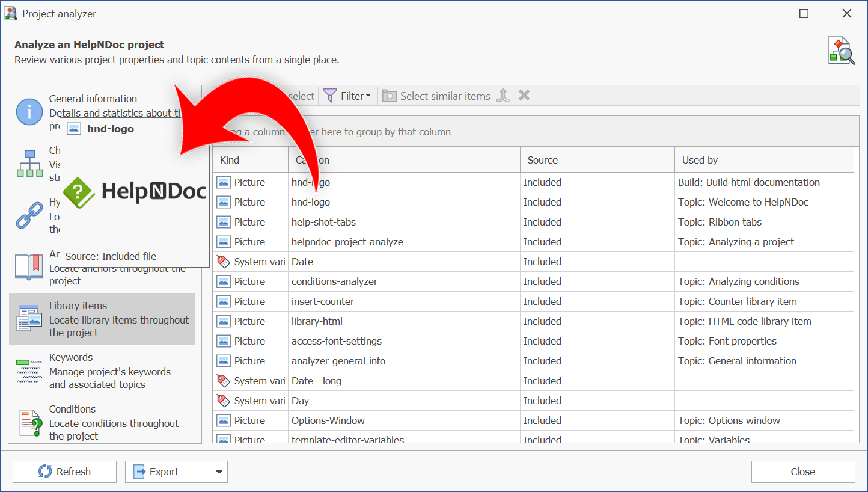The width and height of the screenshot is (868, 492).
Task: Click picture icon in Options-Window row
Action: coord(224,420)
